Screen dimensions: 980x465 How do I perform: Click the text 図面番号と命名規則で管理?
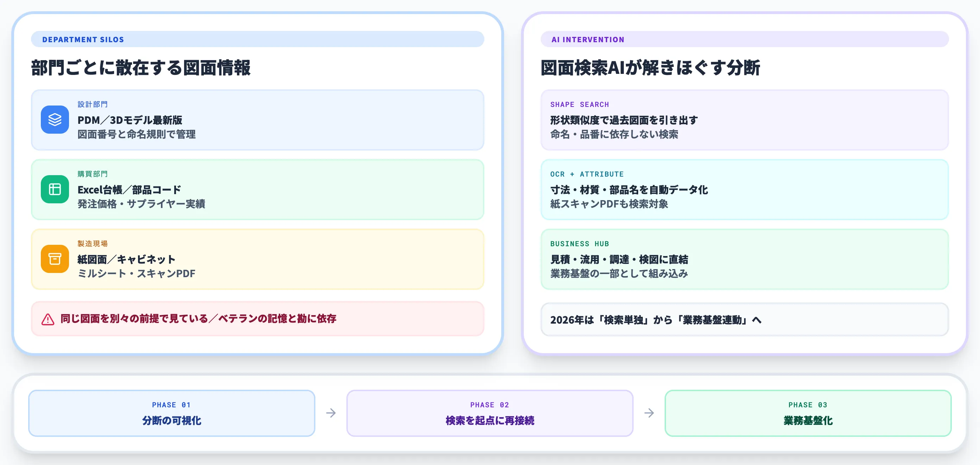(x=137, y=134)
